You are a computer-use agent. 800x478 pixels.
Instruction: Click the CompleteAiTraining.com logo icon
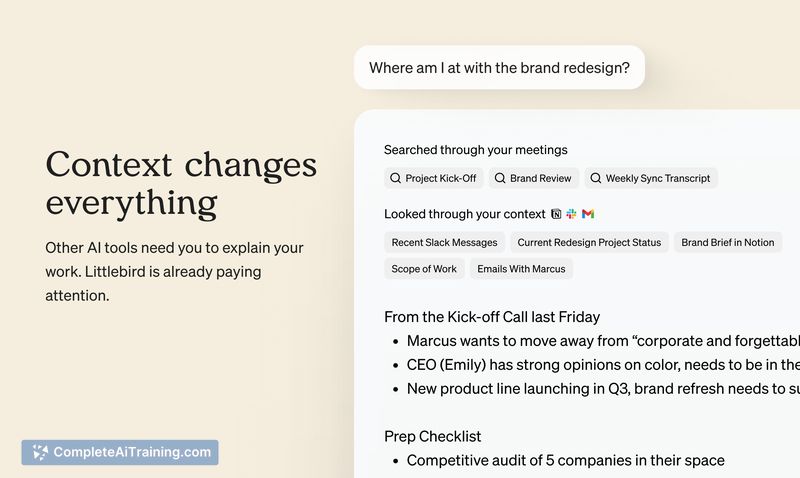pyautogui.click(x=39, y=452)
